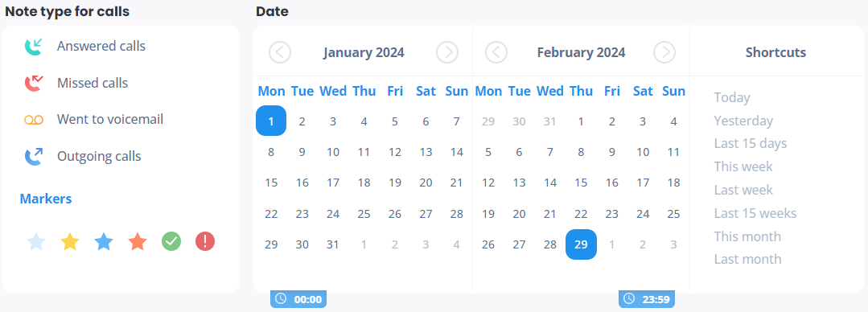Advance January 2024 calendar to next month
868x312 pixels.
tap(447, 52)
